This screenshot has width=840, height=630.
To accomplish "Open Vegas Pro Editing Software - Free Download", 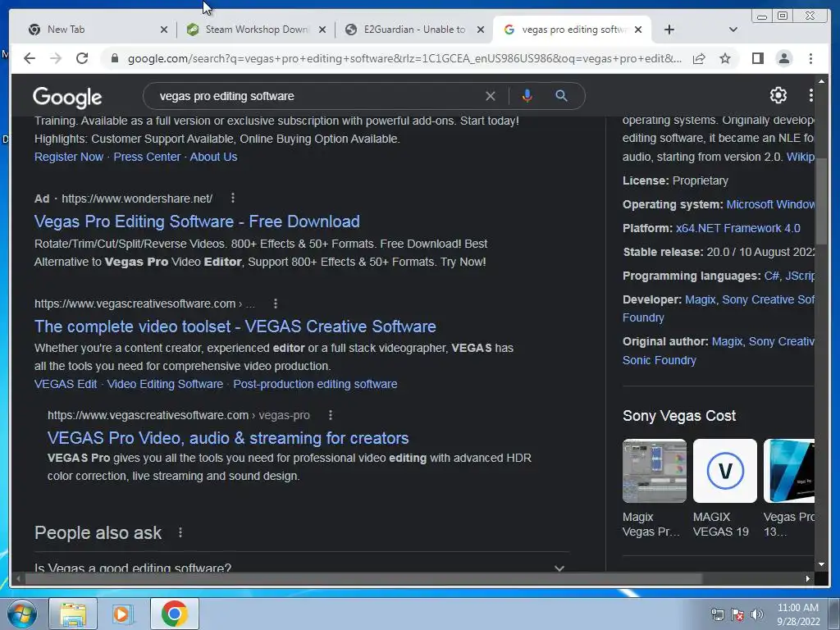I will click(x=197, y=221).
